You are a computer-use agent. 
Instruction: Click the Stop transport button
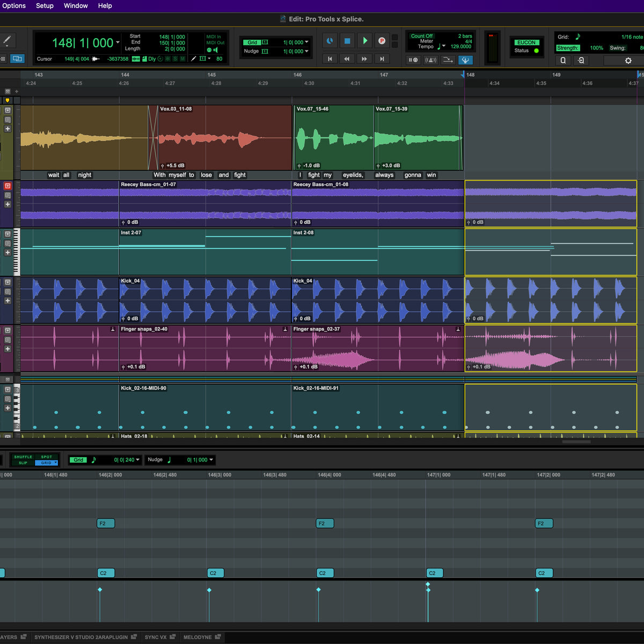(347, 41)
